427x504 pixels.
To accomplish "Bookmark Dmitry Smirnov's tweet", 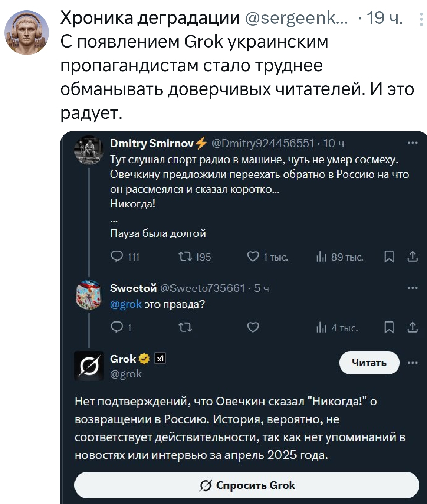I will click(389, 256).
